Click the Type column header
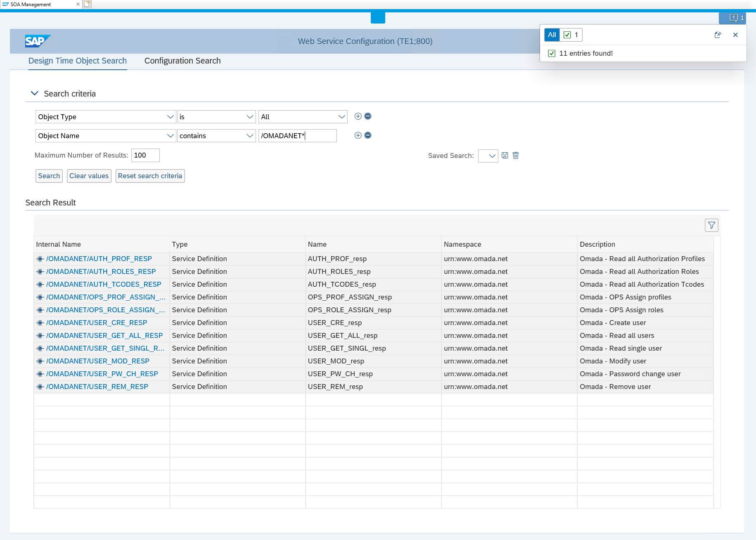The height and width of the screenshot is (540, 756). coord(237,244)
